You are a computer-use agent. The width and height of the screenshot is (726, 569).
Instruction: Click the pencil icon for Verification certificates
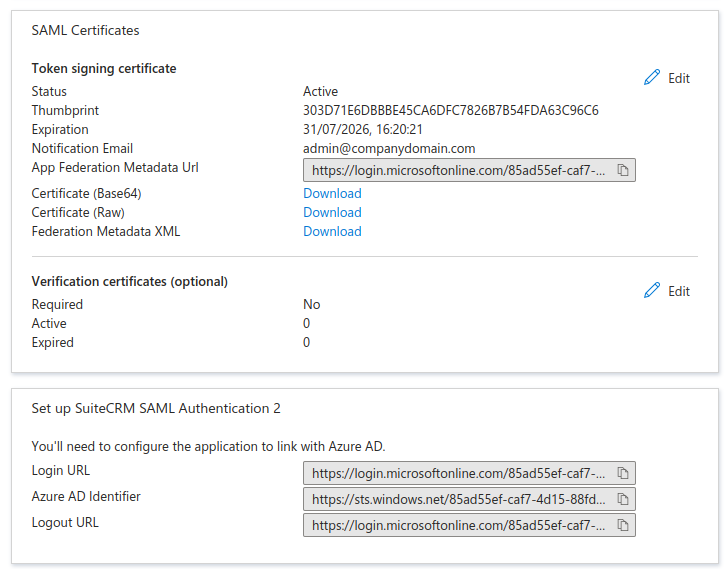tap(652, 290)
